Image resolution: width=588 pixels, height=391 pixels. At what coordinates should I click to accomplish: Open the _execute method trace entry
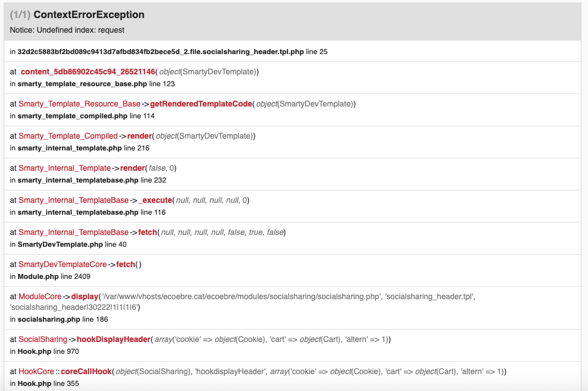[155, 200]
